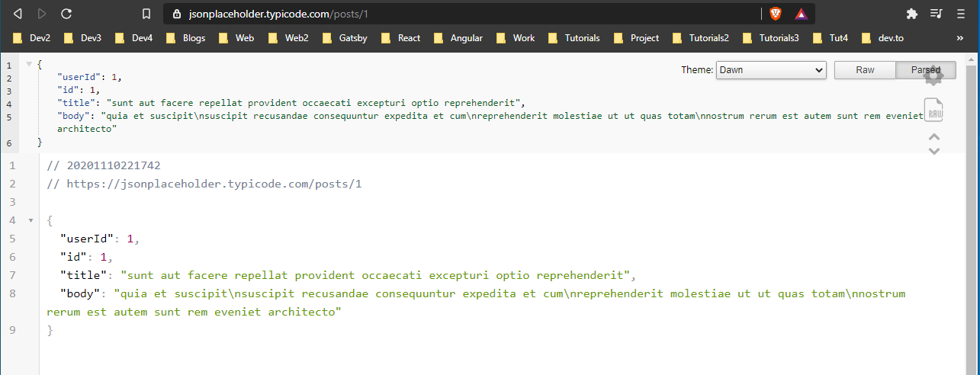The width and height of the screenshot is (980, 375).
Task: Open the Angular bookmark folder
Action: click(458, 38)
